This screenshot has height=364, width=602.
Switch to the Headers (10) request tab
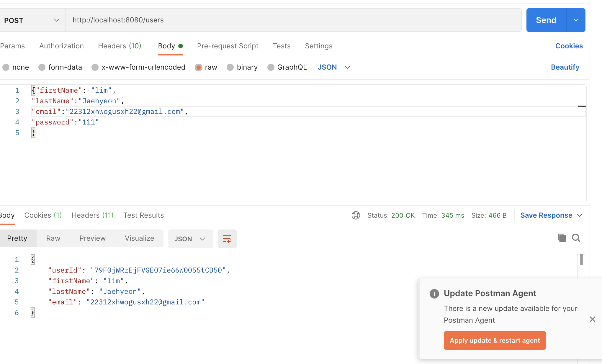120,46
